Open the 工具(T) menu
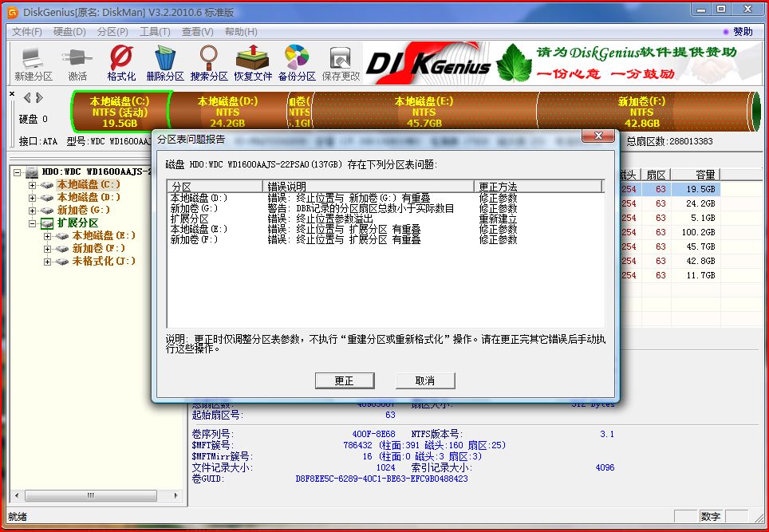 [x=155, y=31]
